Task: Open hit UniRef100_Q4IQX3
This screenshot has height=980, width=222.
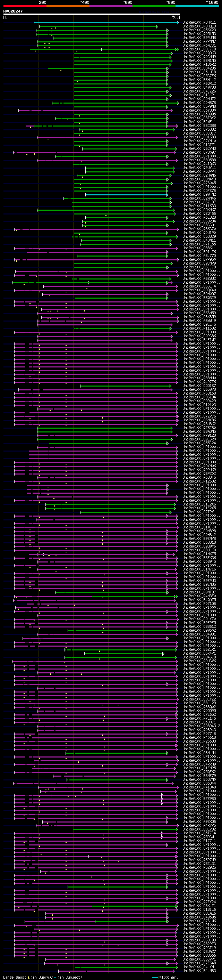Action: coord(199,164)
